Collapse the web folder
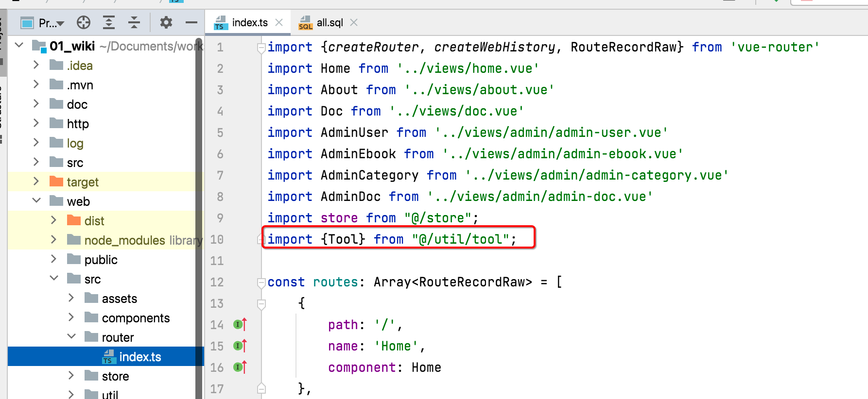The width and height of the screenshot is (868, 399). 36,200
